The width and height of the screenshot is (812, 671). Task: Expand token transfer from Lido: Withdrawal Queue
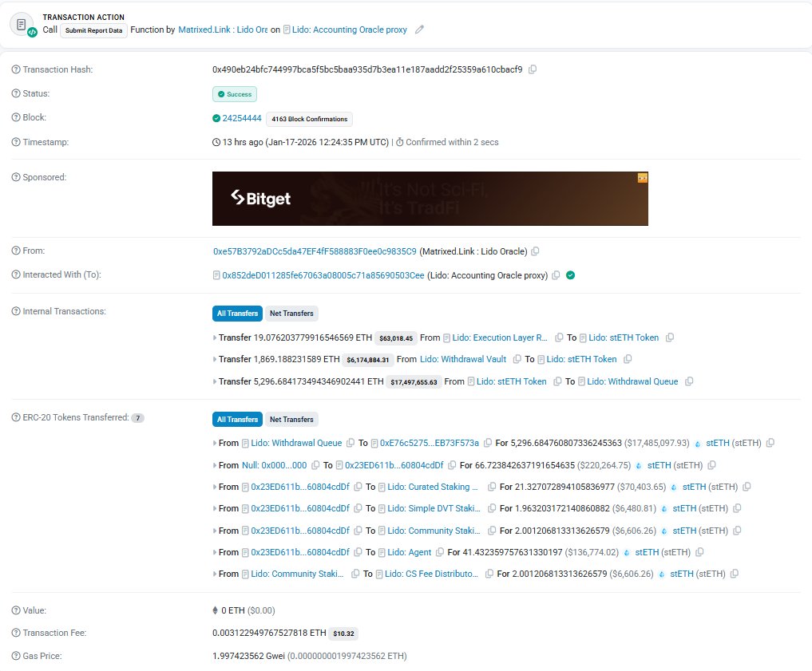pos(215,443)
